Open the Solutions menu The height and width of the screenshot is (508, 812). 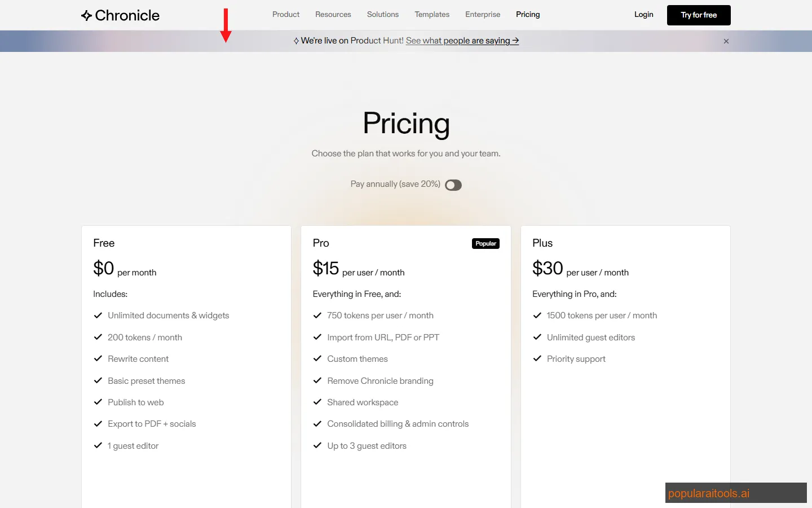pos(383,15)
